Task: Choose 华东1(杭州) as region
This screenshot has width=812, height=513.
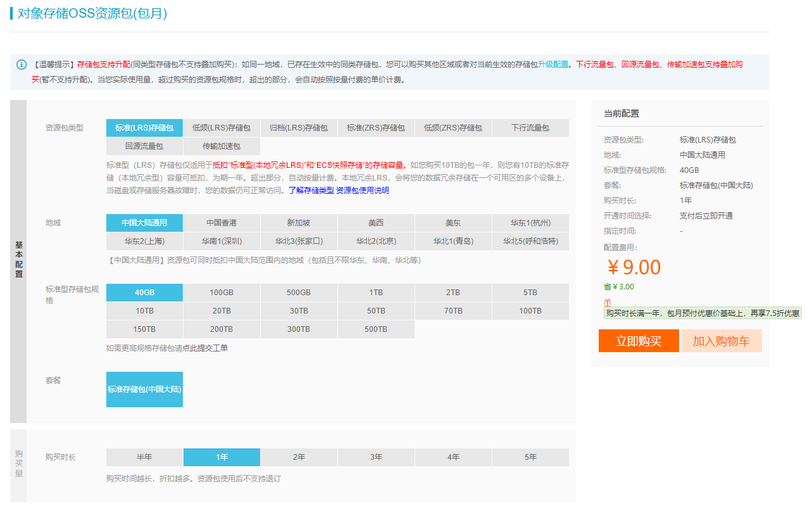Action: (x=530, y=223)
